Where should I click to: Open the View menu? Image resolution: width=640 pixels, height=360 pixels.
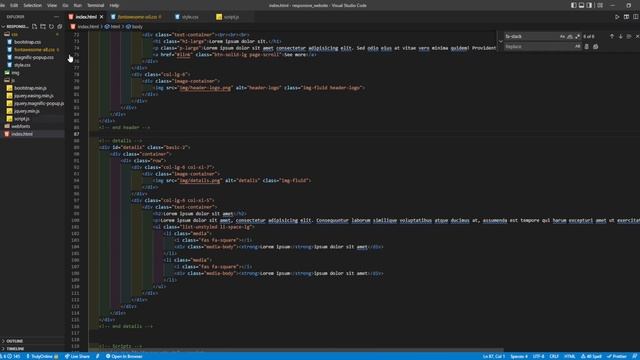click(52, 5)
